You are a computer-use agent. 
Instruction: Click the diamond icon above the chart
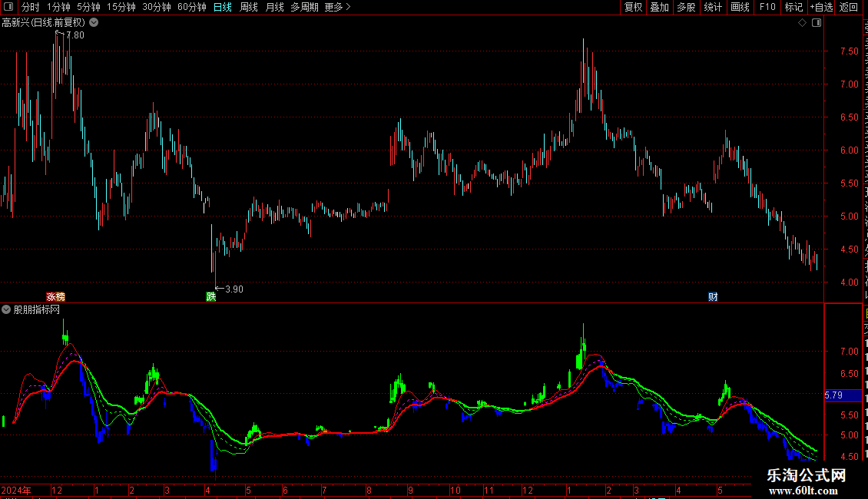tap(802, 23)
